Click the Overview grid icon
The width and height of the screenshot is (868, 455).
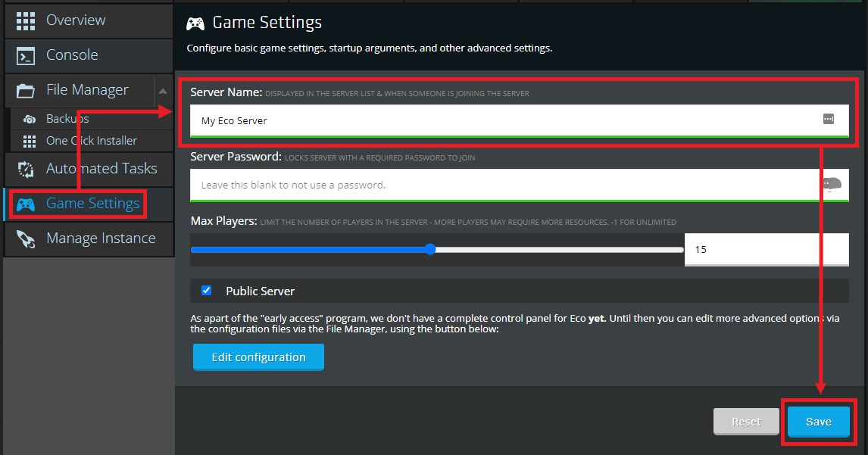click(x=25, y=19)
